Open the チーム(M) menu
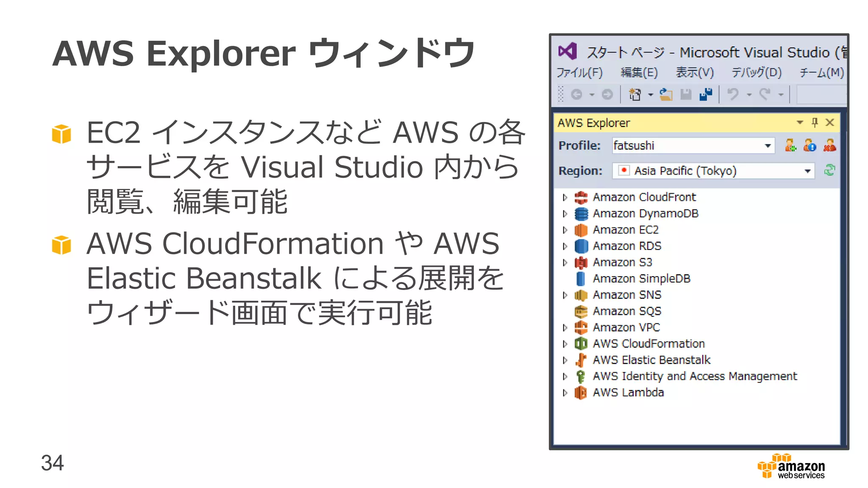Viewport: 868px width, 488px height. [x=821, y=73]
